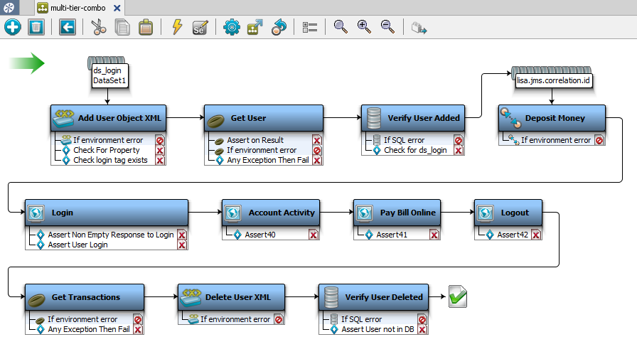Click the lightning bolt toolbar icon
Image resolution: width=637 pixels, height=364 pixels.
coord(177,27)
